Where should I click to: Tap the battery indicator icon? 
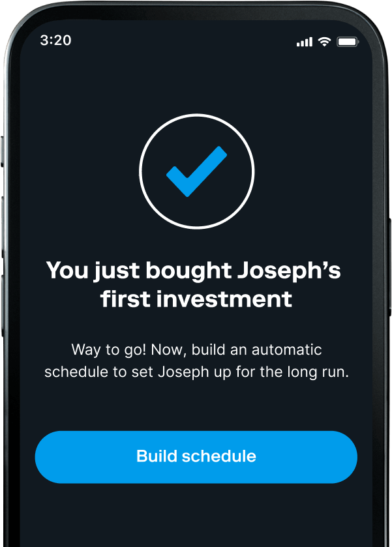346,40
